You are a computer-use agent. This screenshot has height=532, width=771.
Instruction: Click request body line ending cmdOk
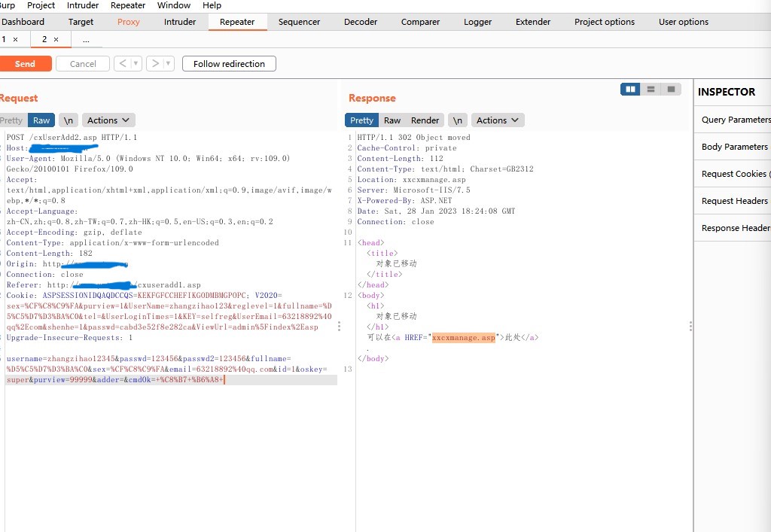[x=115, y=380]
